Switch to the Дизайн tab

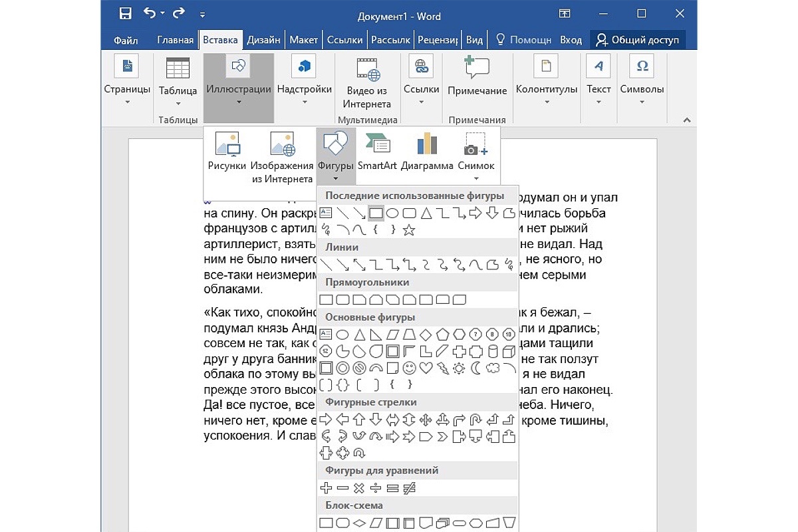point(263,40)
